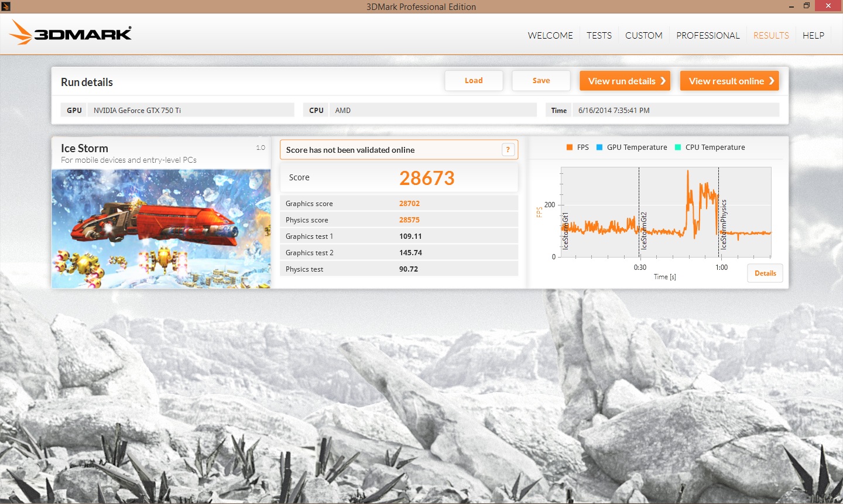Restore down the 3DMark window
Image resolution: width=843 pixels, height=504 pixels.
pos(807,6)
